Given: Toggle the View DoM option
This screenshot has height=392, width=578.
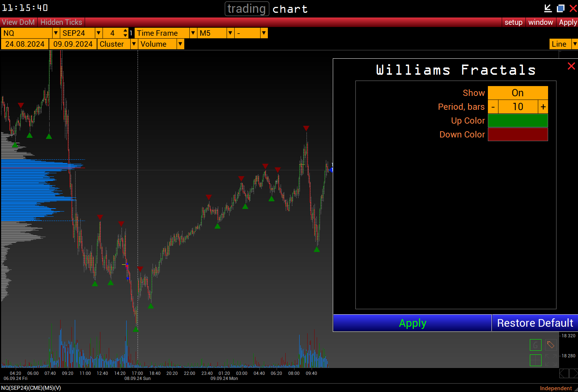Looking at the screenshot, I should coord(18,22).
